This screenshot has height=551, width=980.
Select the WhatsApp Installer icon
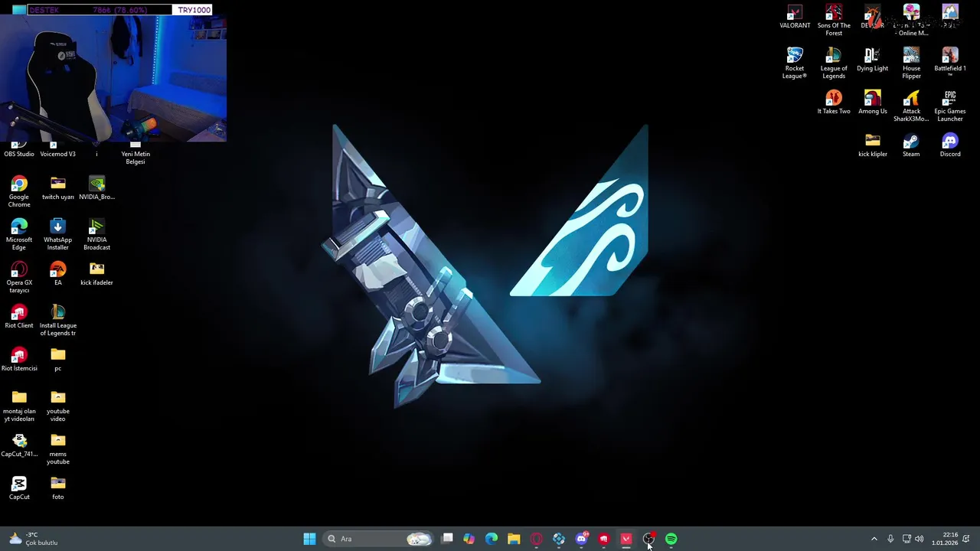coord(58,235)
